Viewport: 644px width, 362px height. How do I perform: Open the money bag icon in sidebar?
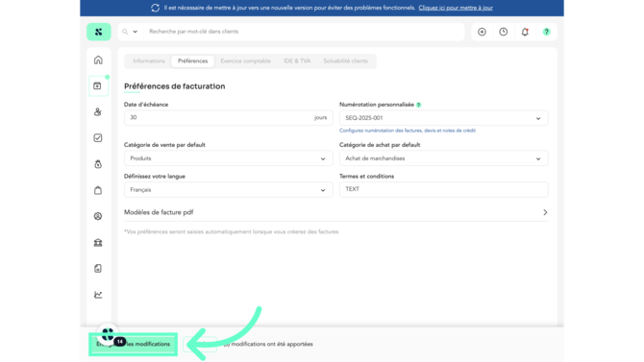tap(98, 164)
